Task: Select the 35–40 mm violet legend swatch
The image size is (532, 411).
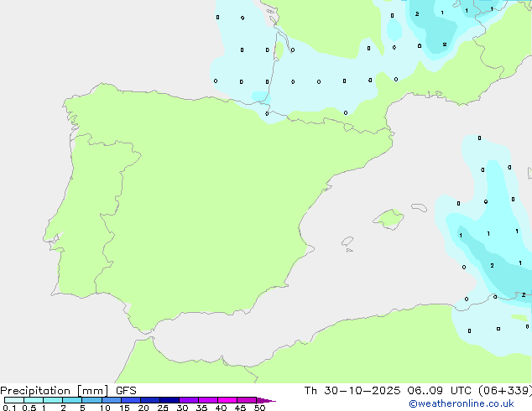Action: point(207,400)
